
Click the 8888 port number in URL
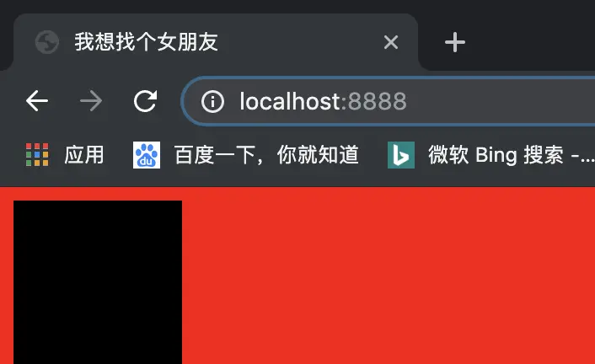[x=378, y=101]
